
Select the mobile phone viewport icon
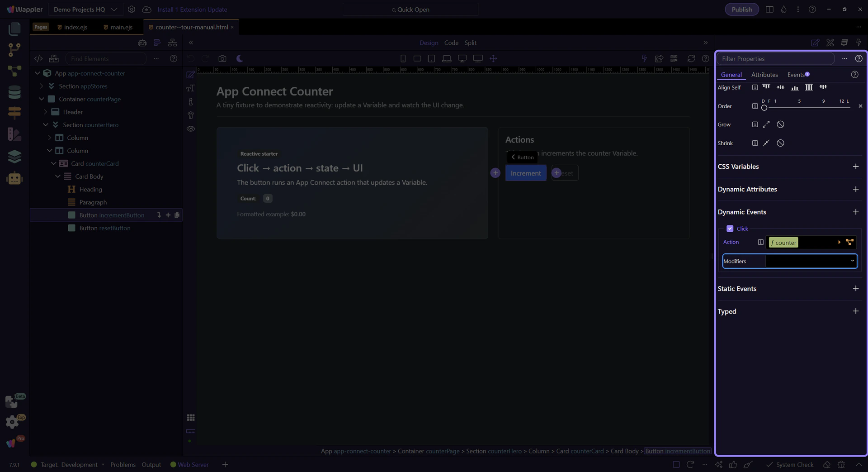tap(403, 58)
